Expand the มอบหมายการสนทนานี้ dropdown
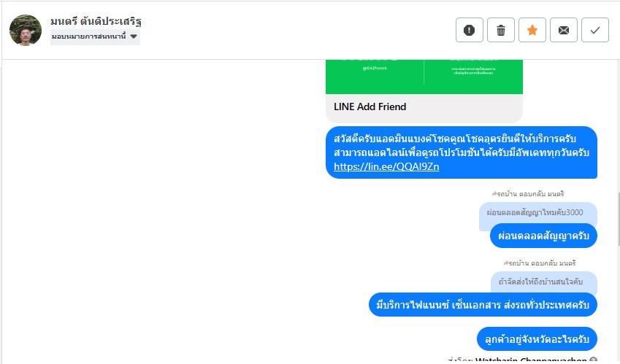The height and width of the screenshot is (364, 620). point(95,36)
